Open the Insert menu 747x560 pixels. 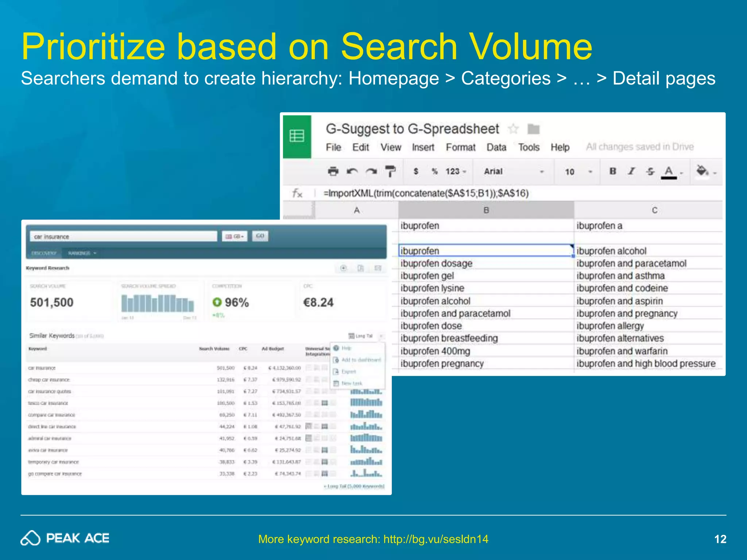[423, 147]
